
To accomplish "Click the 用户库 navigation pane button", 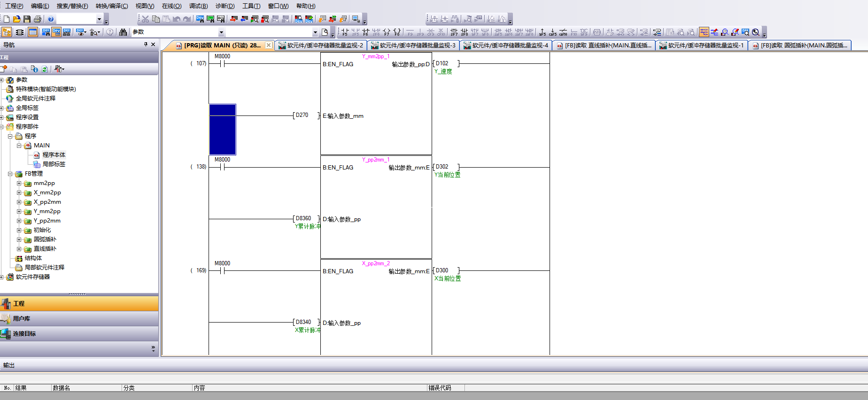I will click(79, 319).
